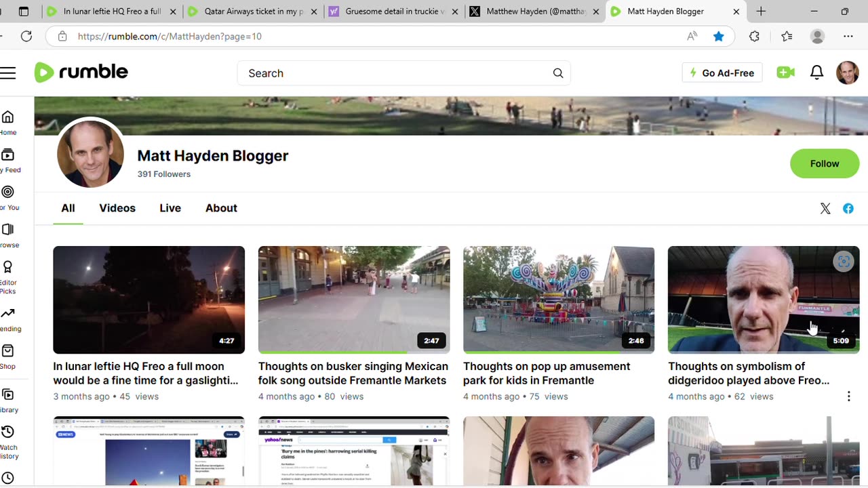This screenshot has width=868, height=488.
Task: View site information lock icon
Action: tap(62, 37)
